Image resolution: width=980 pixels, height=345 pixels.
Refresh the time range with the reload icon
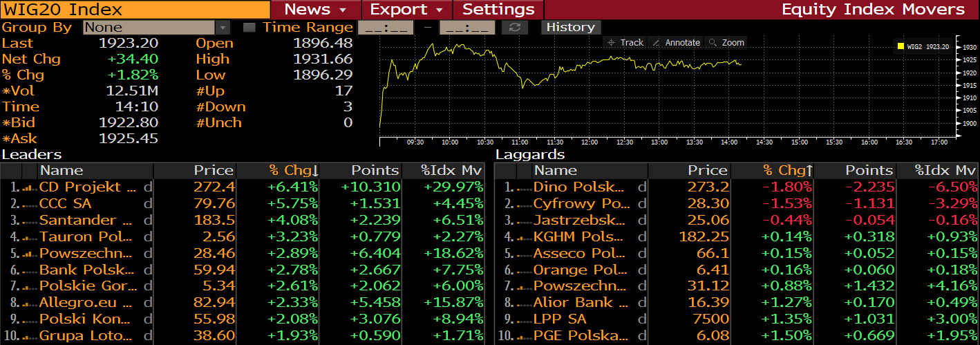(x=514, y=28)
